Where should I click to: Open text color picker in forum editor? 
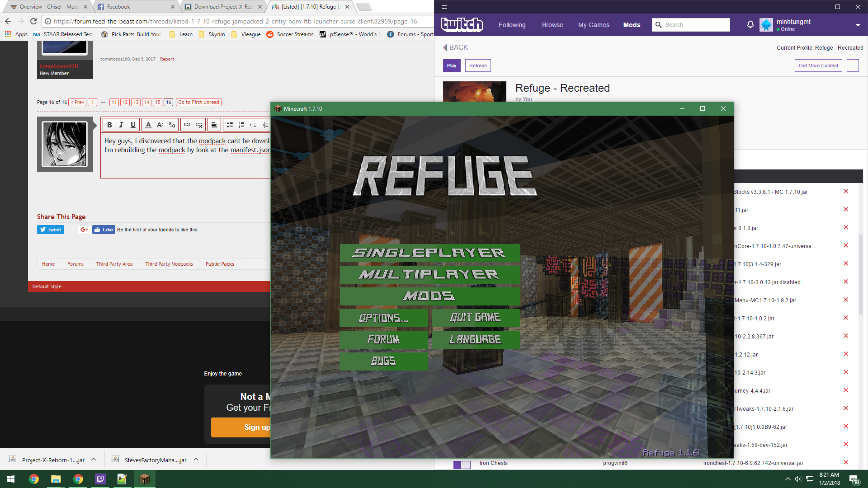148,125
